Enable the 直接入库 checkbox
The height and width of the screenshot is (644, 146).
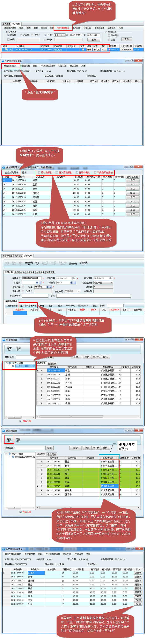coord(23,287)
